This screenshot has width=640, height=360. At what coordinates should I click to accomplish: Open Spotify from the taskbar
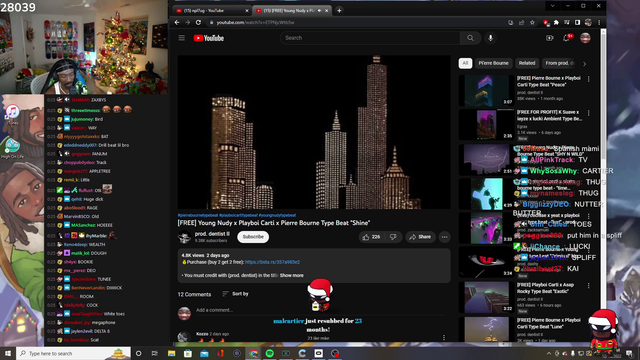[x=270, y=353]
